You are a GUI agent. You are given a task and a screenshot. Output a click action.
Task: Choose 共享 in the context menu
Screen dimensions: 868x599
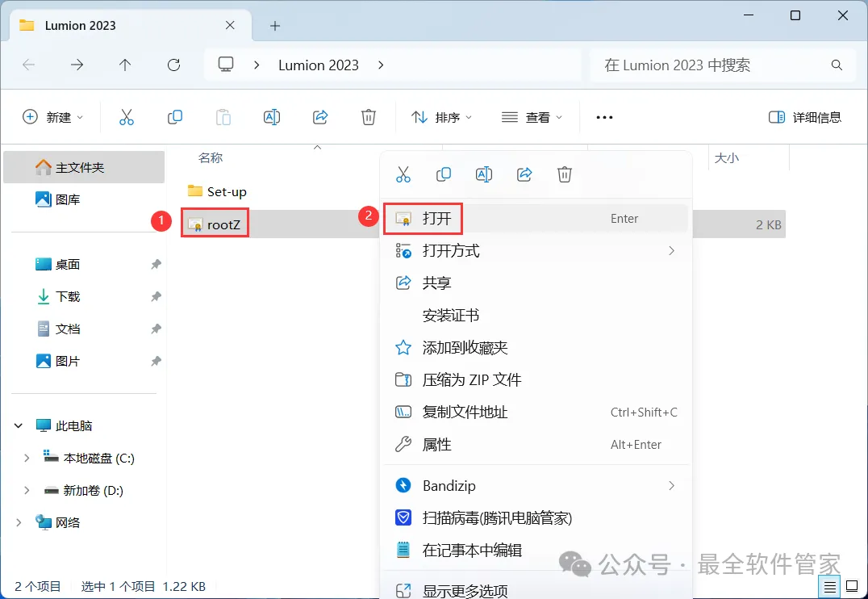536,283
